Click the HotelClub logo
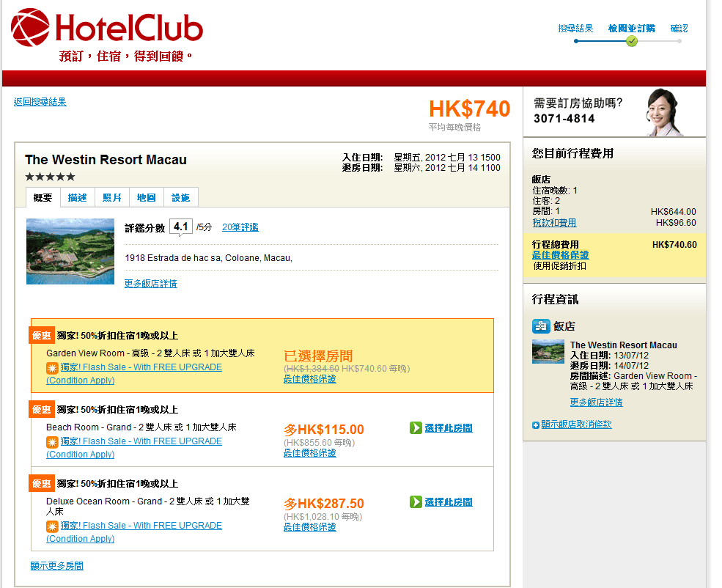 tap(107, 29)
